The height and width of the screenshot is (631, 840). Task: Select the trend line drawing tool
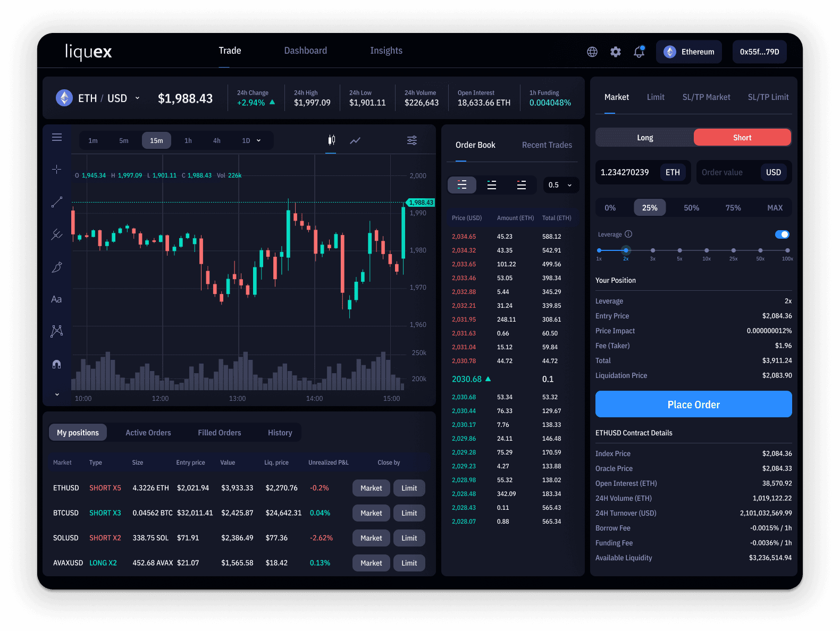tap(57, 202)
